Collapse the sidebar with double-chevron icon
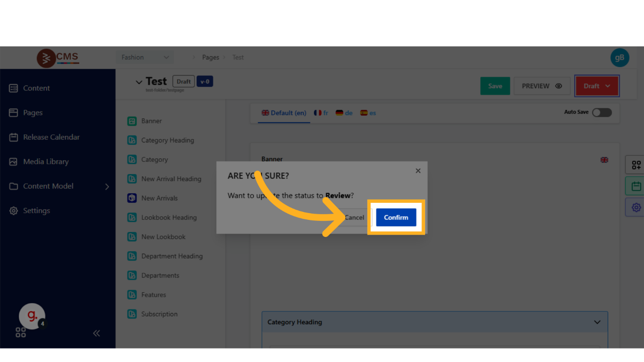Image resolution: width=644 pixels, height=362 pixels. pos(96,333)
